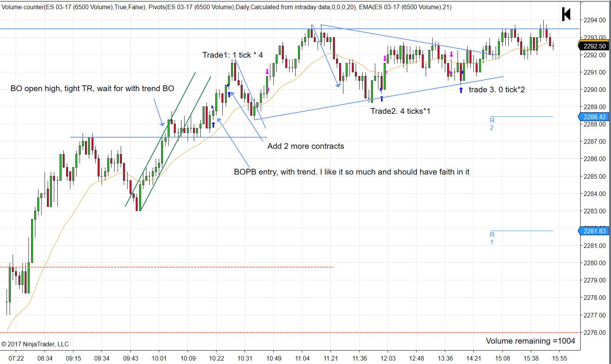Click the blue buy arrow above Trade2 label
This screenshot has height=364, width=611.
[x=381, y=99]
